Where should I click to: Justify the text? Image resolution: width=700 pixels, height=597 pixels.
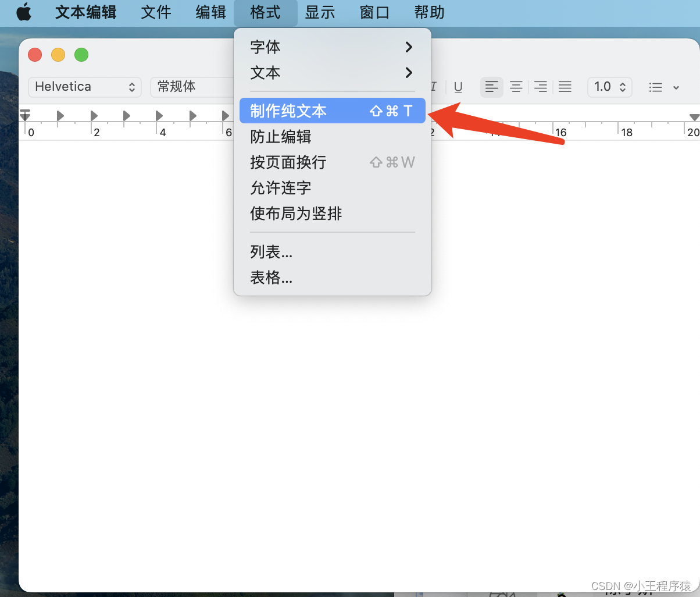pos(565,87)
